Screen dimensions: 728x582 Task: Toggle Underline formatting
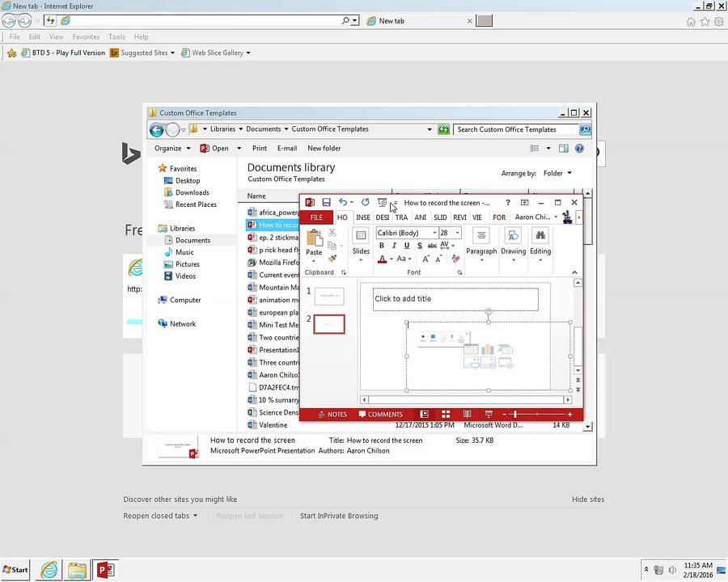[x=407, y=246]
